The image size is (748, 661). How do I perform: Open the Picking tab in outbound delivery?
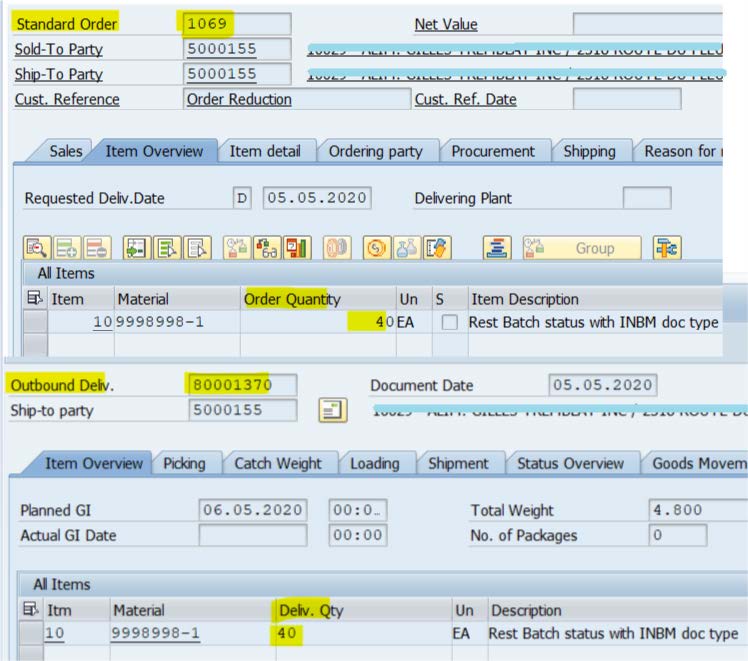184,463
